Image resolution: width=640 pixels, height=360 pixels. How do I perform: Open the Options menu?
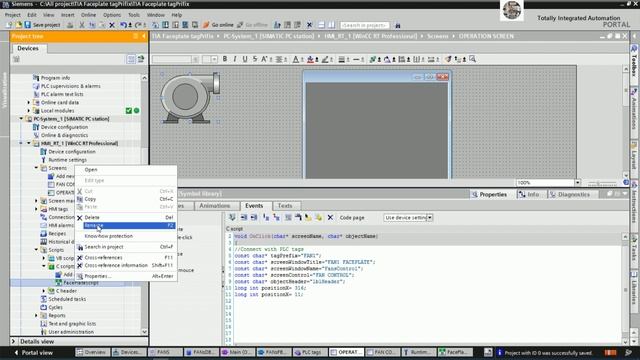[x=112, y=15]
